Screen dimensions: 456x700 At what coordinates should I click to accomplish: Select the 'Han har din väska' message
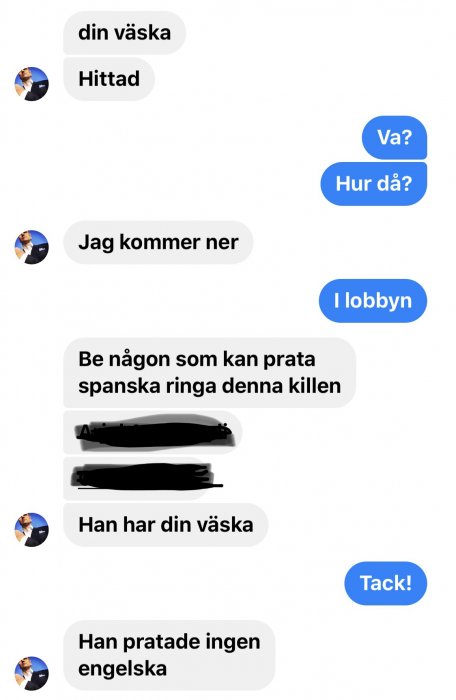click(166, 525)
